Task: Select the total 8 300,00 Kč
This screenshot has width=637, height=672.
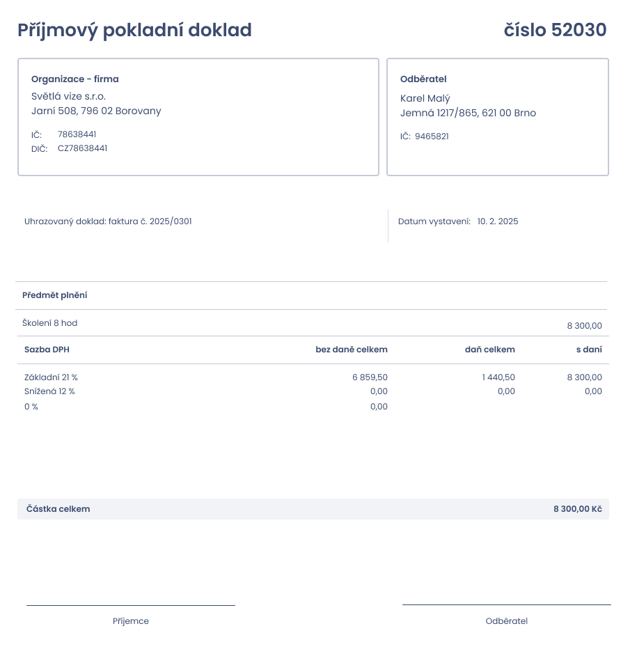Action: (x=577, y=509)
